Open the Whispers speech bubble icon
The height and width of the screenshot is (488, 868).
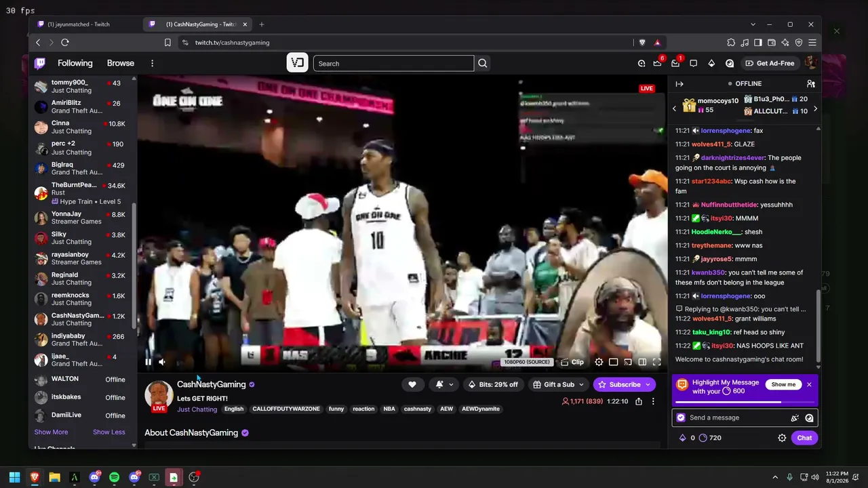[x=693, y=63]
